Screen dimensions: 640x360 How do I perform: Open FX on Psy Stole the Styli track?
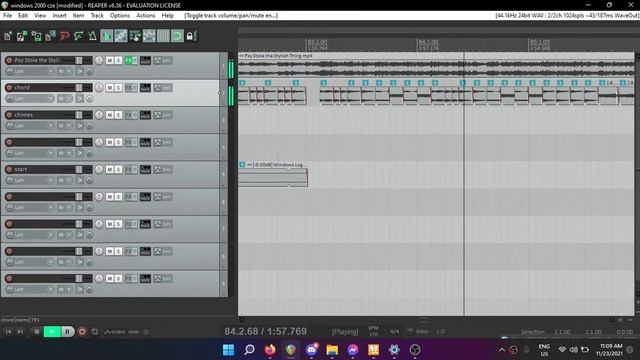[129, 60]
